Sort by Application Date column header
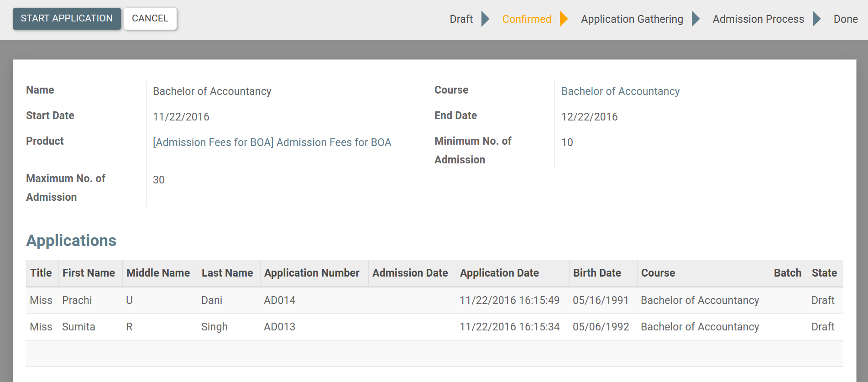Viewport: 868px width, 382px height. pos(499,273)
